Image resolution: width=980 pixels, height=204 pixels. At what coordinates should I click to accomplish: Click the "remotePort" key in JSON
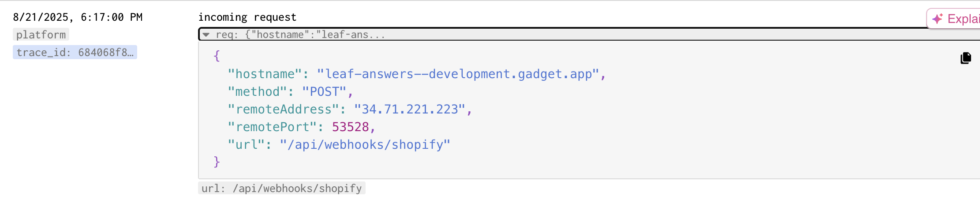tap(272, 127)
